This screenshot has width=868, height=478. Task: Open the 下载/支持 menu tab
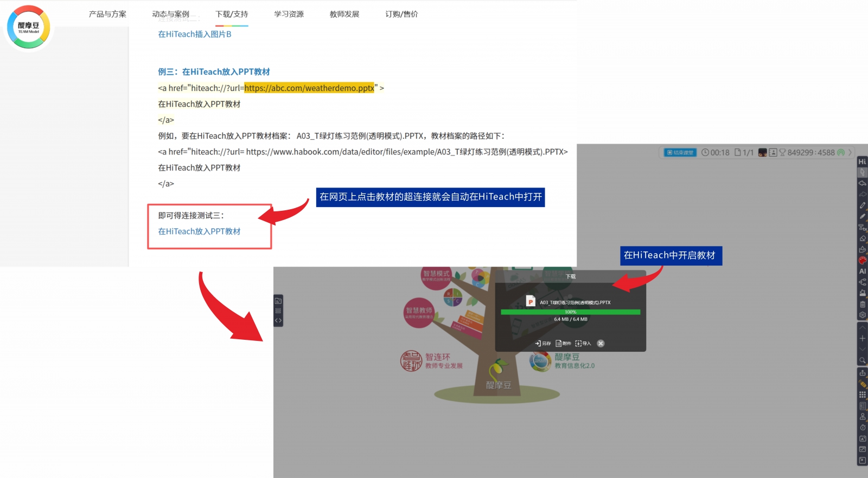point(232,14)
